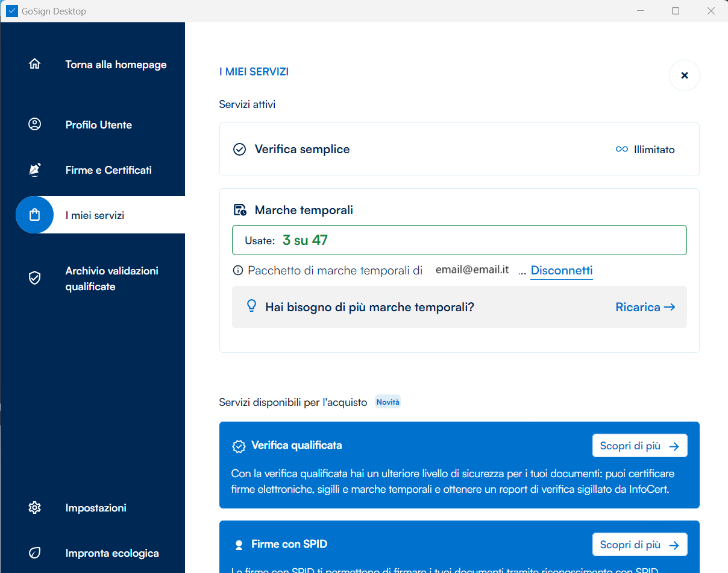Select Firme e Certificati in sidebar

pos(108,170)
